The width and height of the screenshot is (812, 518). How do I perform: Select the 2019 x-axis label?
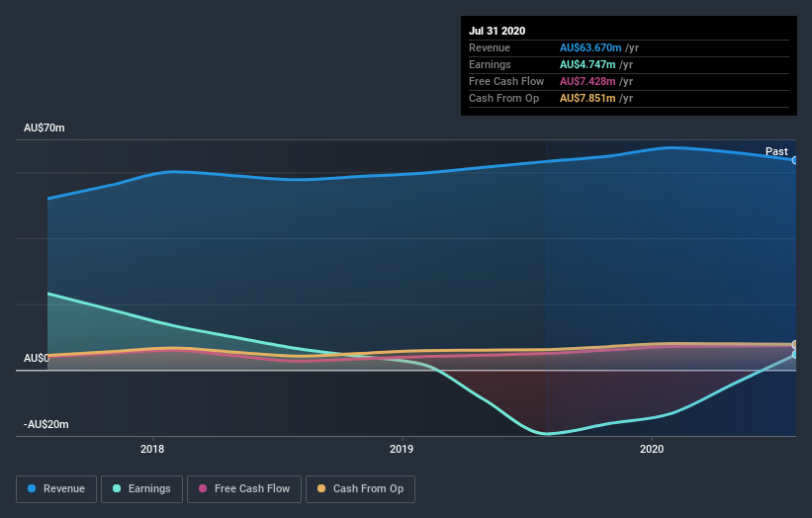coord(402,449)
